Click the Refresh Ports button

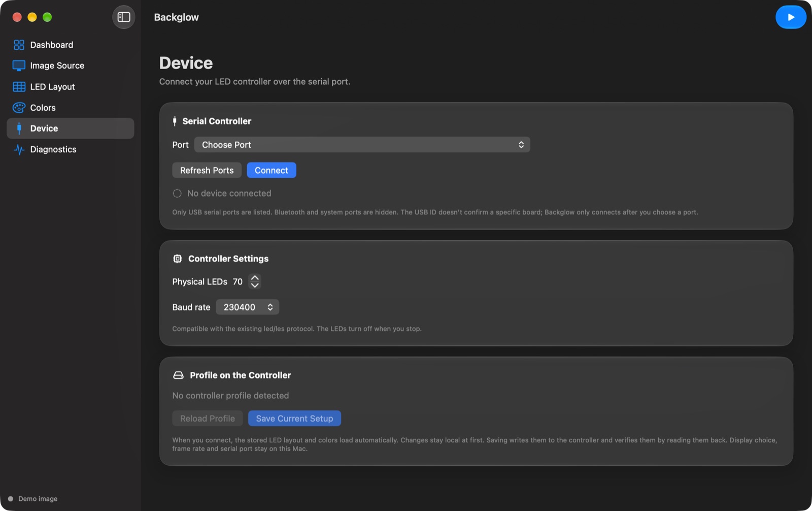tap(207, 170)
